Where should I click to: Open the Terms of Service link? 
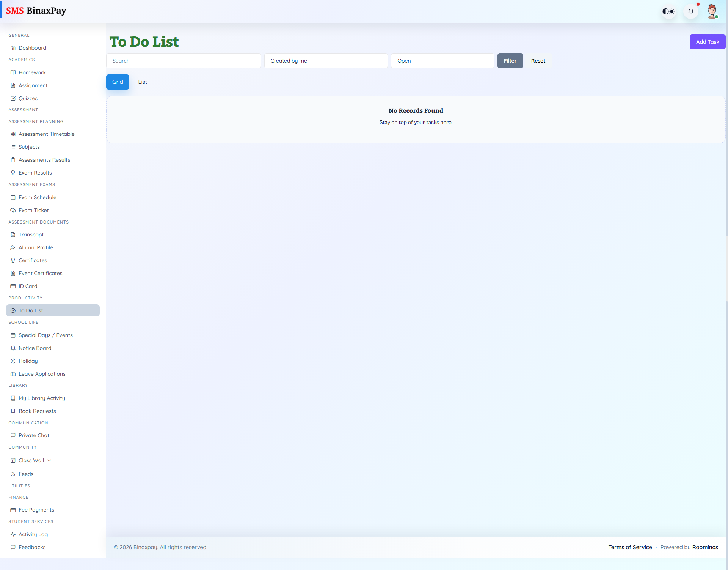click(x=630, y=547)
